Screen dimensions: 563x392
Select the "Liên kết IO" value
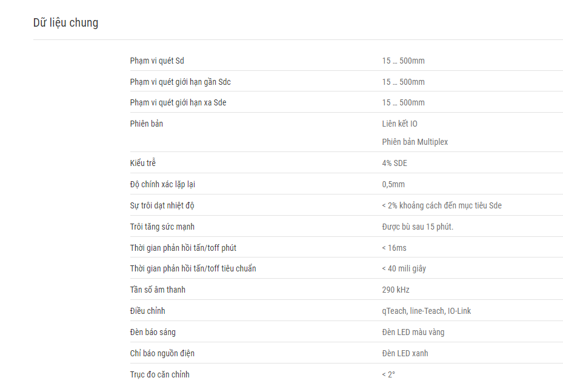[399, 124]
